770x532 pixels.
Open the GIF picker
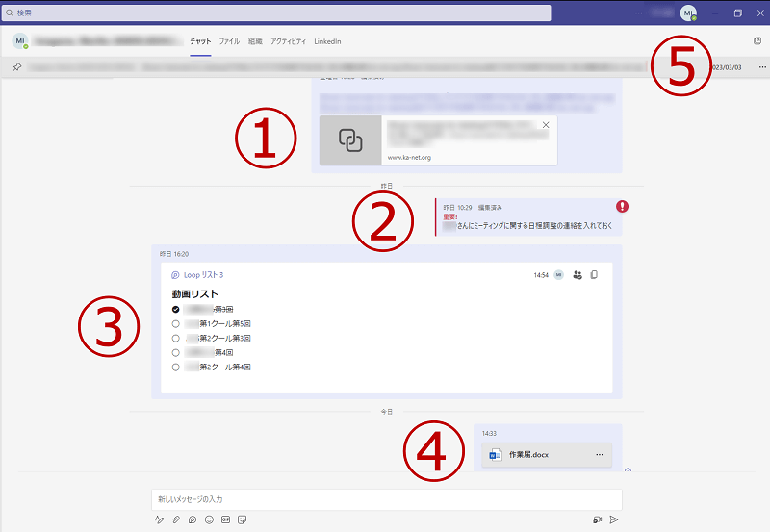click(x=225, y=519)
